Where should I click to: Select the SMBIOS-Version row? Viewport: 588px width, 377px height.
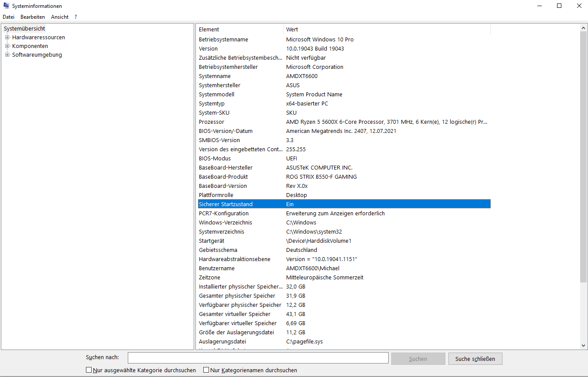click(344, 140)
